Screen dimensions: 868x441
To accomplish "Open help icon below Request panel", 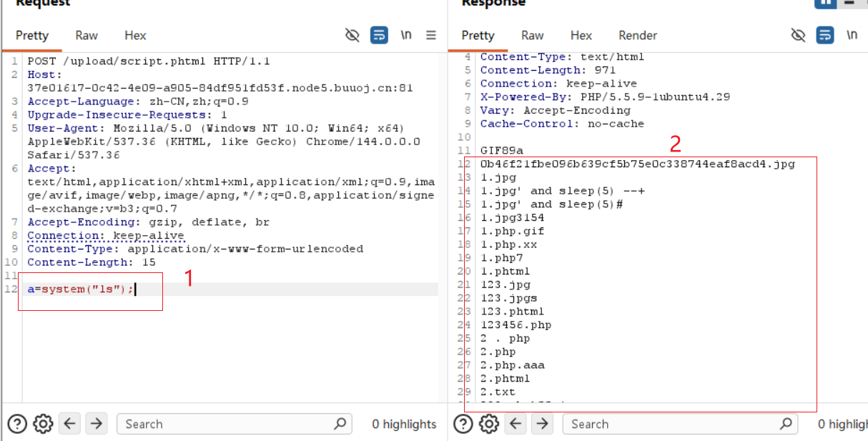I will (17, 424).
